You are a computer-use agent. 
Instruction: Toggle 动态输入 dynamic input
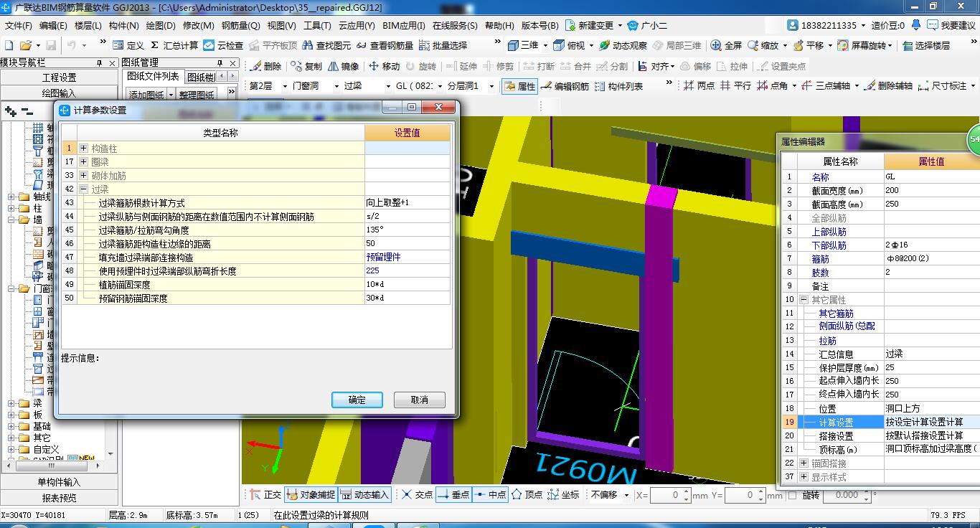pyautogui.click(x=364, y=494)
